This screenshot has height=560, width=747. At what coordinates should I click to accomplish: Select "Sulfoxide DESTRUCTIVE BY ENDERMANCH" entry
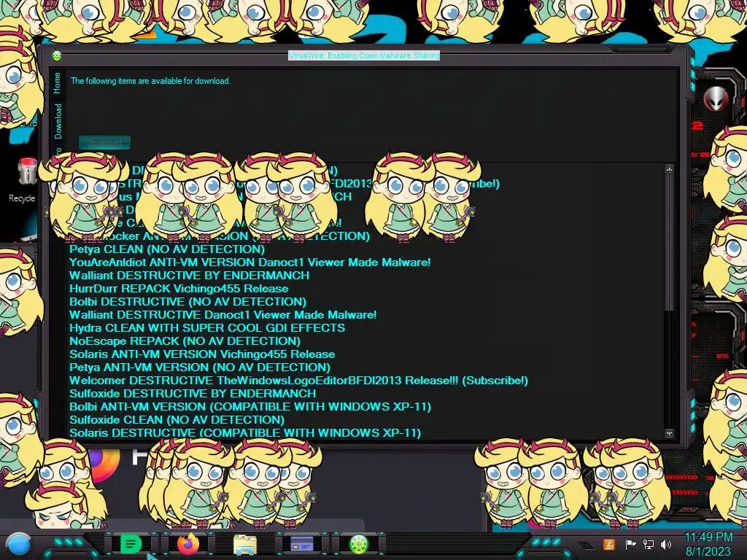point(193,393)
